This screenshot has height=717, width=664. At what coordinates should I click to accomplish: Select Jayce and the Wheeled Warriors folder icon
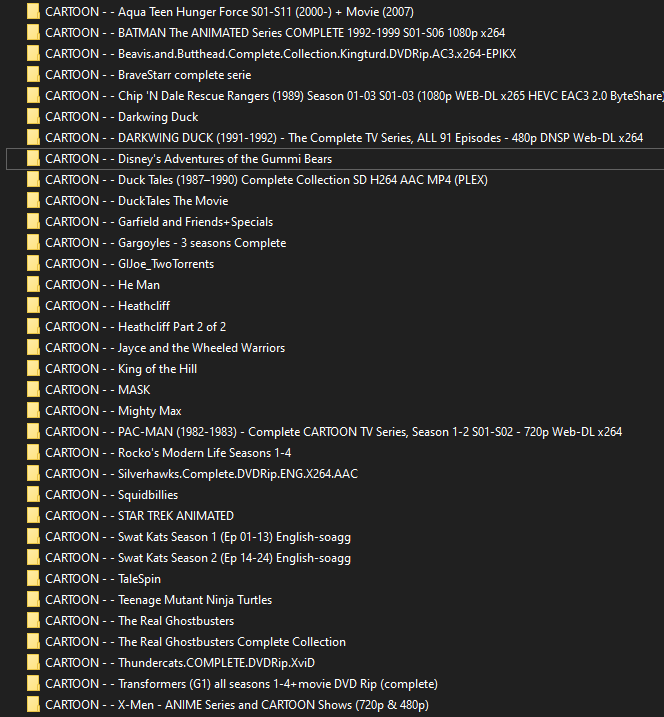(x=33, y=348)
